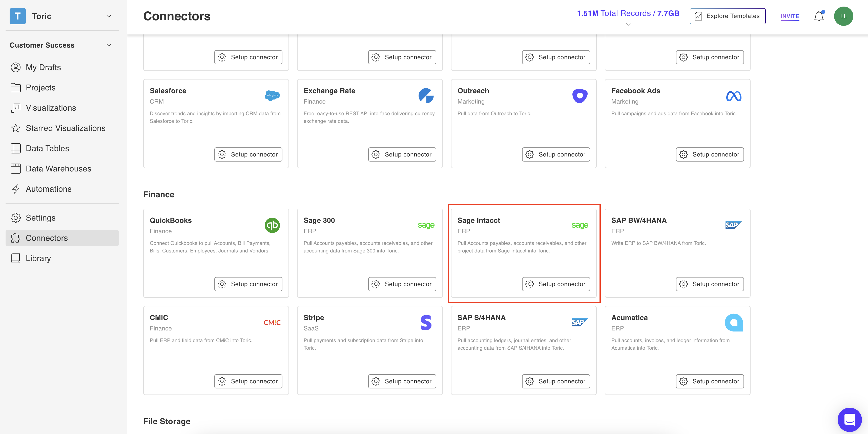
Task: Click the QuickBooks card title
Action: pos(171,221)
